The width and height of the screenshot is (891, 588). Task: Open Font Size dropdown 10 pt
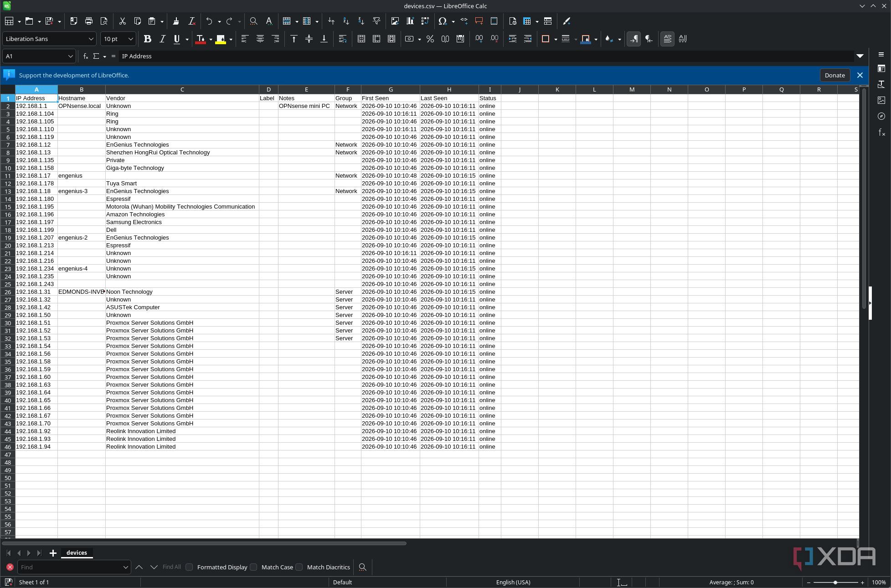click(x=130, y=39)
